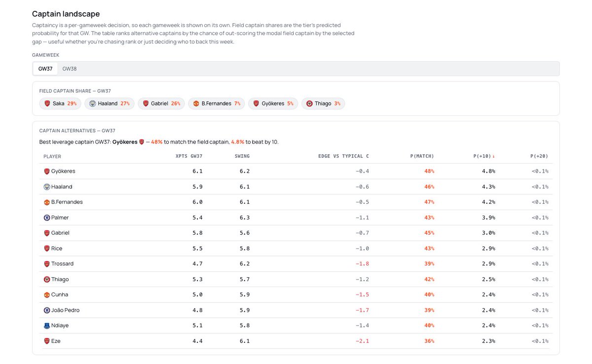592x364 pixels.
Task: Click the 6.0 xPts value for B.Fernandes
Action: pyautogui.click(x=197, y=202)
